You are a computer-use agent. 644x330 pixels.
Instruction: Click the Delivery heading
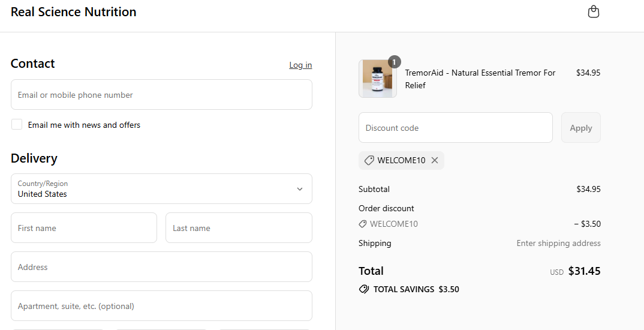[x=34, y=158]
